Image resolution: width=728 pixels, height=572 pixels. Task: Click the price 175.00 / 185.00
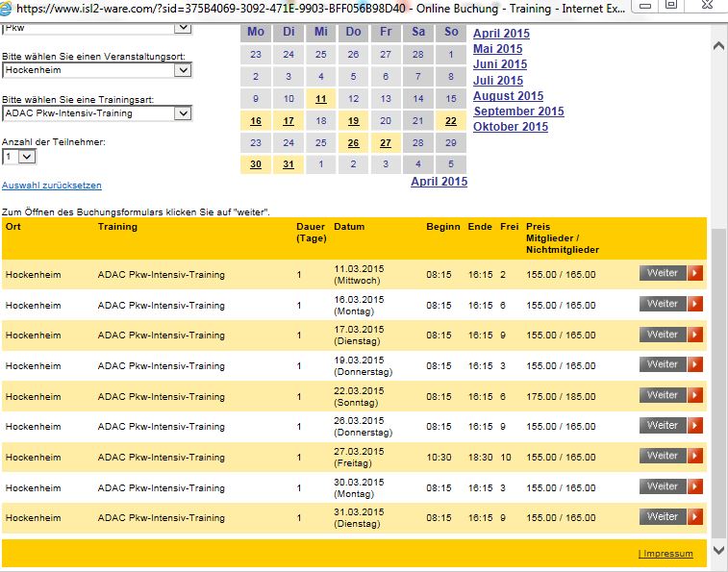point(561,396)
